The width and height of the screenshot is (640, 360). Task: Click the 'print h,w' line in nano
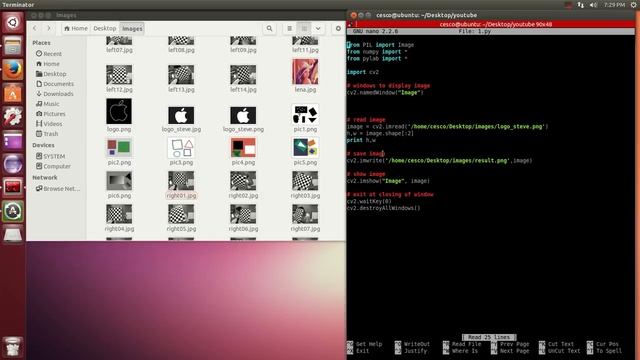click(x=361, y=140)
